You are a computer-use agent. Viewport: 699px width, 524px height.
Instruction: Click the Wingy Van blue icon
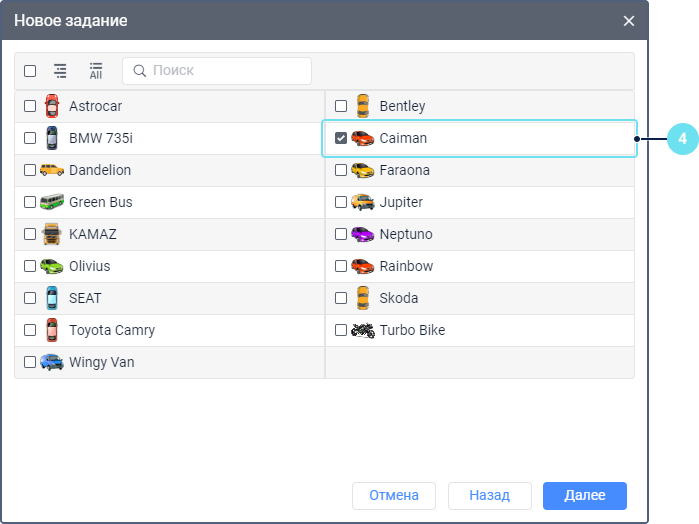[x=52, y=362]
